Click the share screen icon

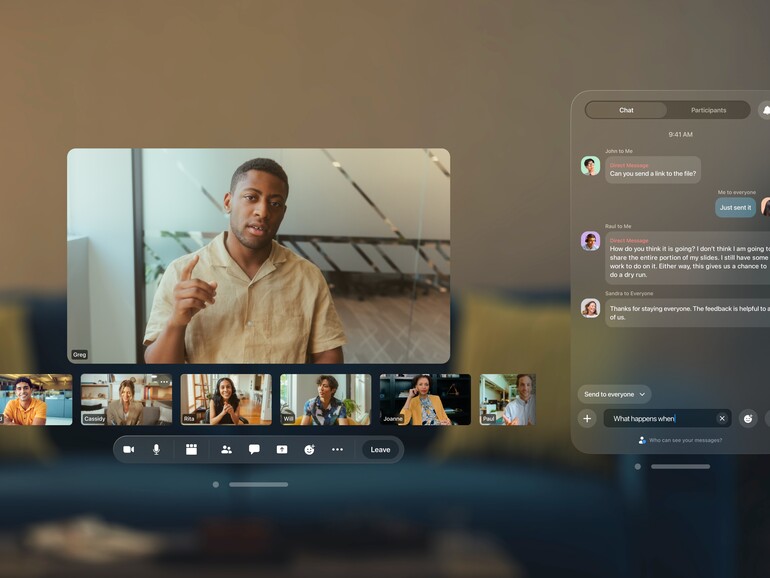click(x=282, y=449)
